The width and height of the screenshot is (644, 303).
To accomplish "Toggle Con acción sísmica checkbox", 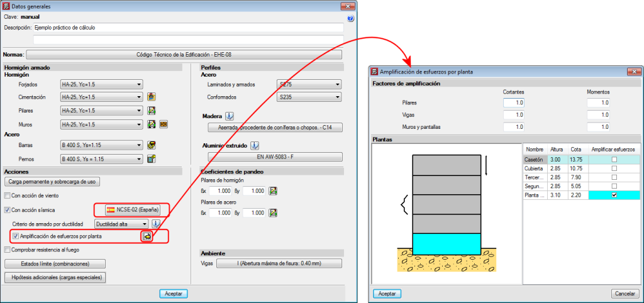I will point(7,210).
